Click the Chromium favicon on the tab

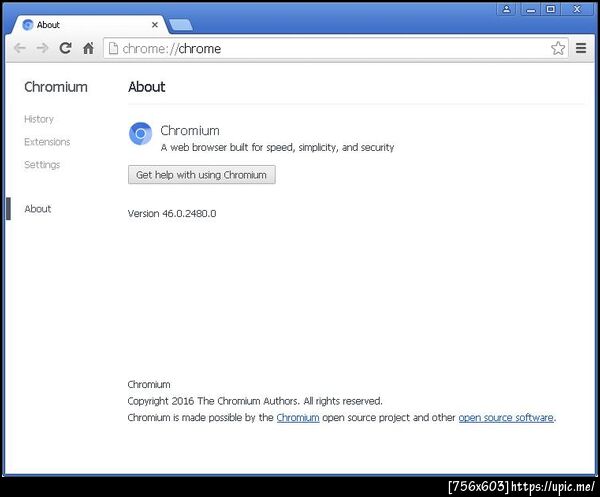tap(28, 25)
